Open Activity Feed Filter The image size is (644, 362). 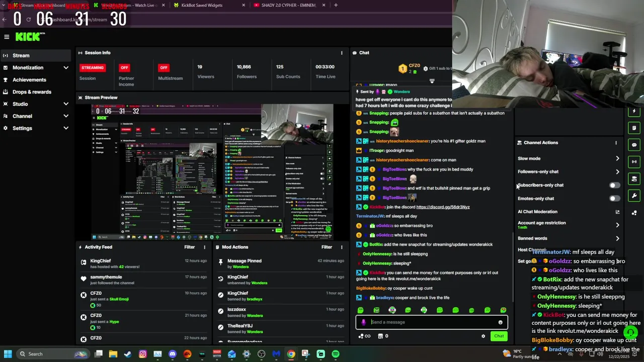click(189, 247)
